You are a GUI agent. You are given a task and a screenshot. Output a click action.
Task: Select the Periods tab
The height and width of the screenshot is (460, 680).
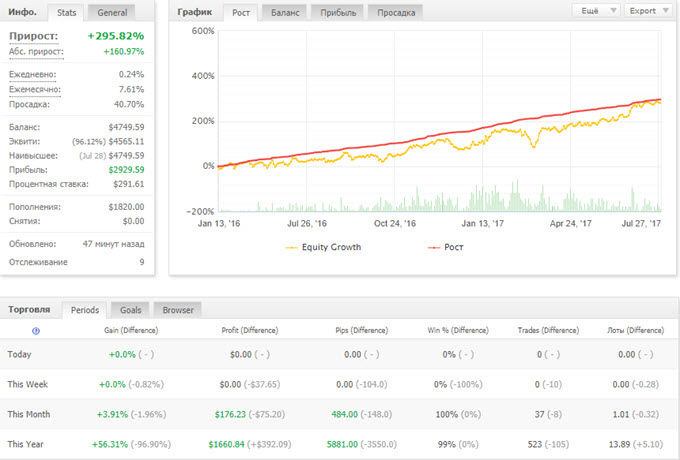85,310
